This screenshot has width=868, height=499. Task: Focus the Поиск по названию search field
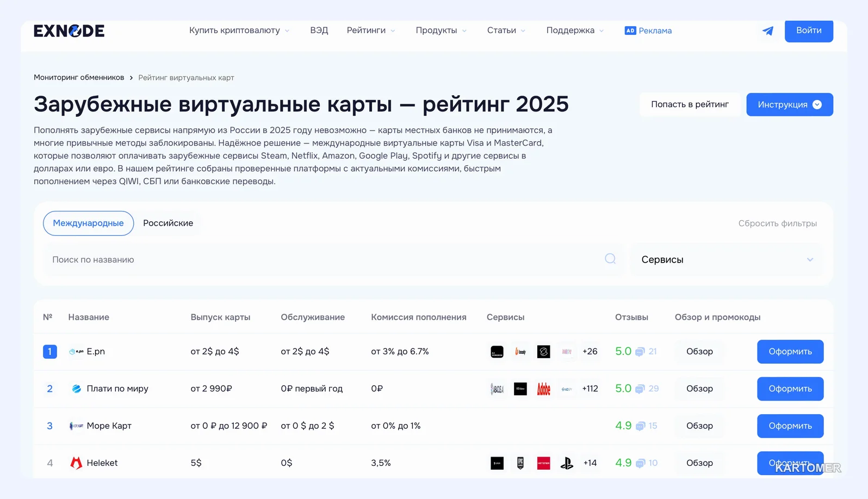point(333,259)
